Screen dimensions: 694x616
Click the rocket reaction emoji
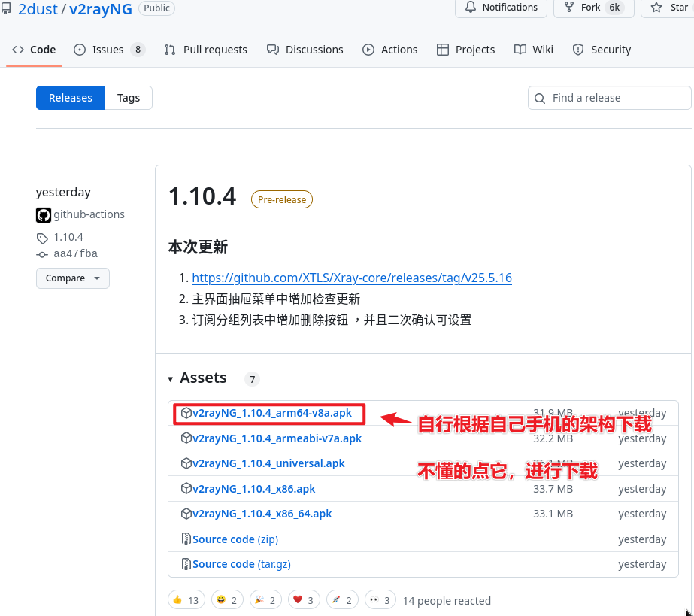[x=335, y=600]
